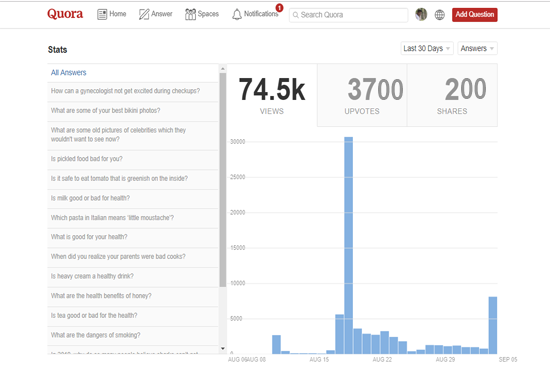
Task: Click the globe language icon
Action: pyautogui.click(x=440, y=15)
